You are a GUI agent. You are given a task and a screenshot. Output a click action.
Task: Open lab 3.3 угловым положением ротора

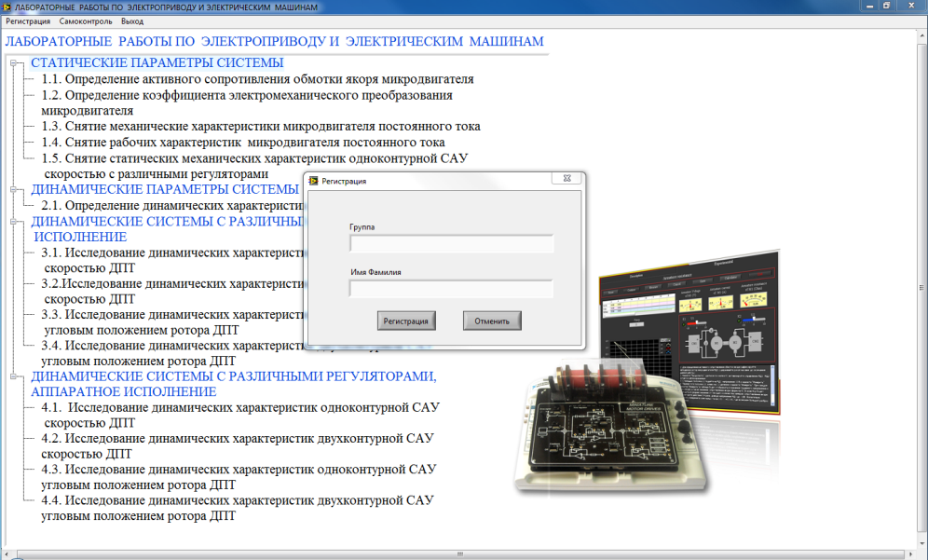pyautogui.click(x=171, y=322)
